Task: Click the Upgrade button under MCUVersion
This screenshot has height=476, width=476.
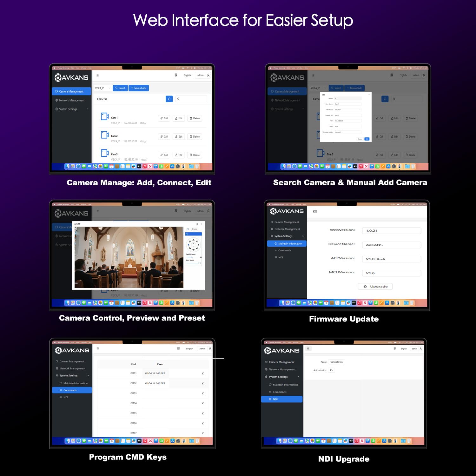Action: [x=375, y=286]
